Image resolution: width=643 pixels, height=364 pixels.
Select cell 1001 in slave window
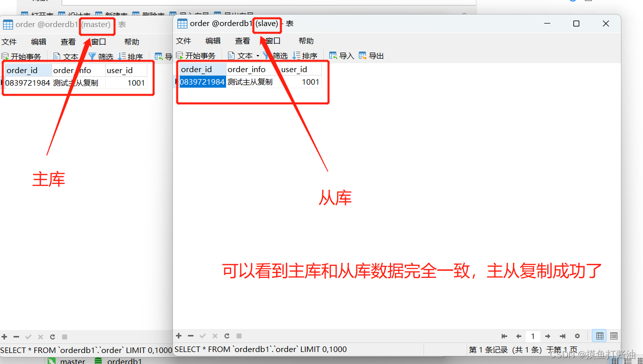(x=300, y=82)
